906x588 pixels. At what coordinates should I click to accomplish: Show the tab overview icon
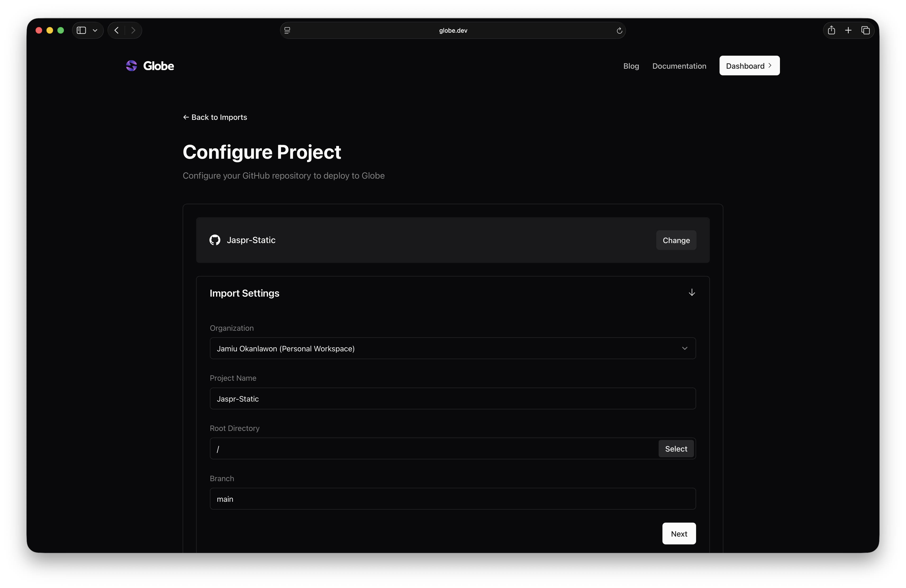(x=865, y=31)
